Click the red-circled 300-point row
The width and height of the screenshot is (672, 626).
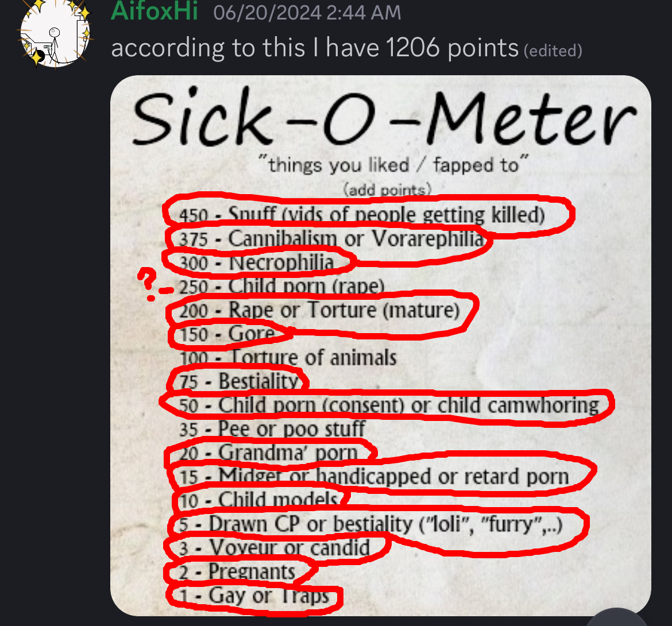point(256,263)
